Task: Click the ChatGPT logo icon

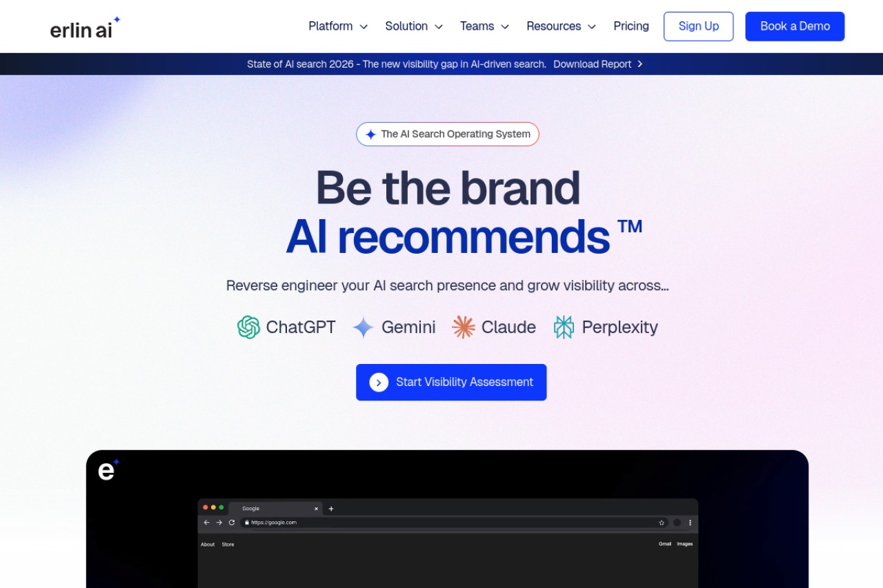Action: point(248,327)
